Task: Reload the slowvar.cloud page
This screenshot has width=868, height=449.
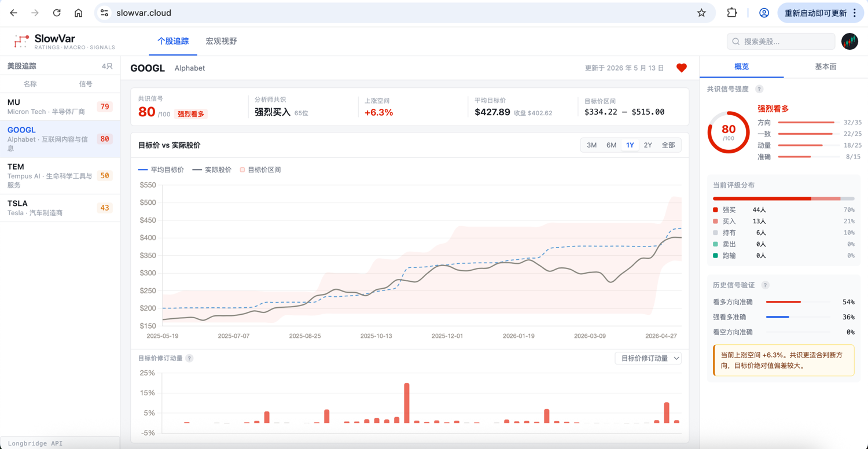Action: click(57, 13)
